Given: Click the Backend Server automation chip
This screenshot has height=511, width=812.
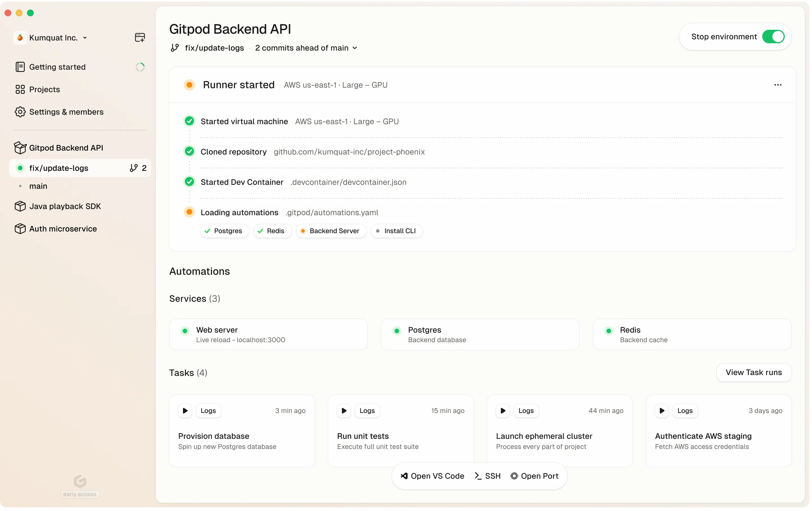Looking at the screenshot, I should pyautogui.click(x=331, y=231).
